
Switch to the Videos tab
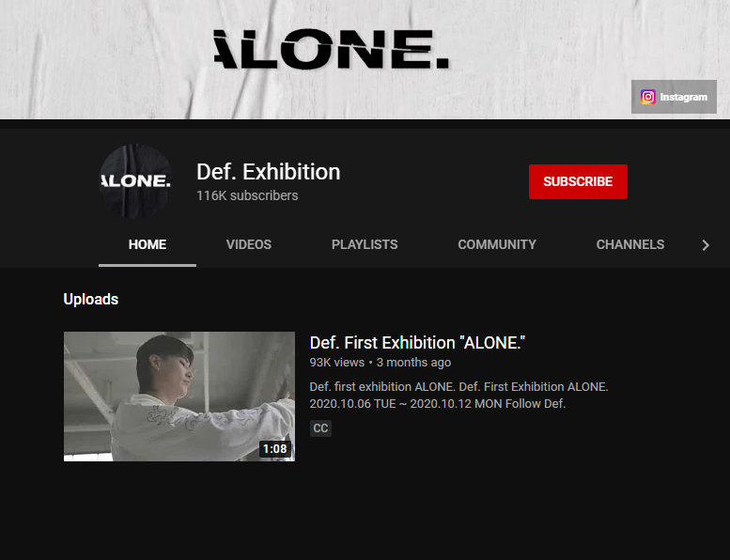249,245
